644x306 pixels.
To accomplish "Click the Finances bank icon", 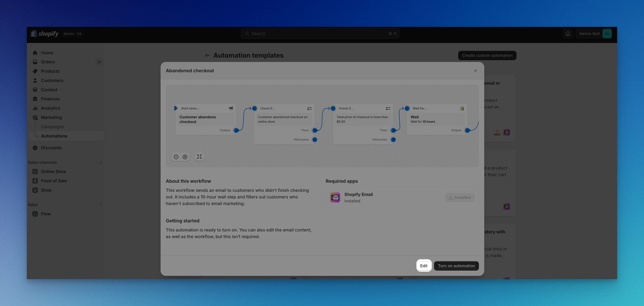I will (x=35, y=99).
